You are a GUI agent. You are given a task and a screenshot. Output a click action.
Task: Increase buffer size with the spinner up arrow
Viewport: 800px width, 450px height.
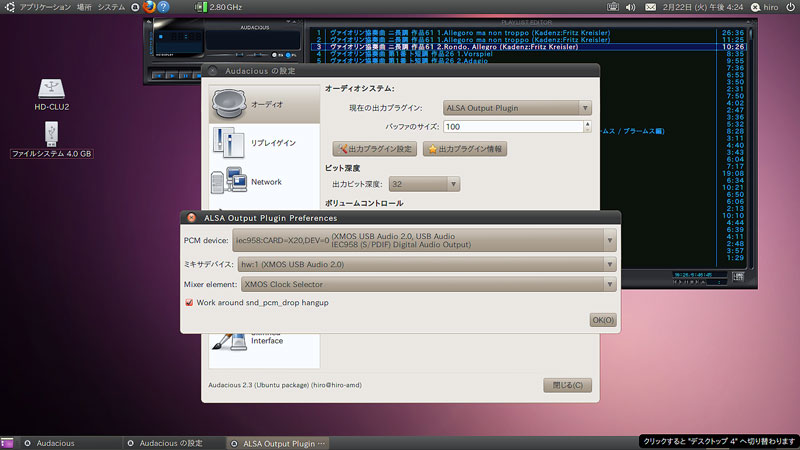(x=587, y=123)
